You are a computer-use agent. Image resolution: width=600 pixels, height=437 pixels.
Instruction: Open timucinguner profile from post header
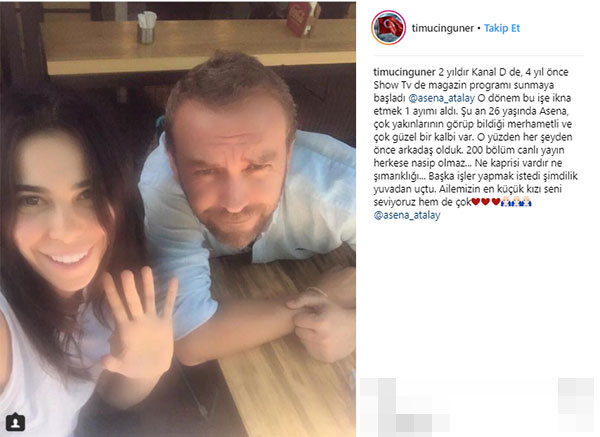[x=442, y=28]
